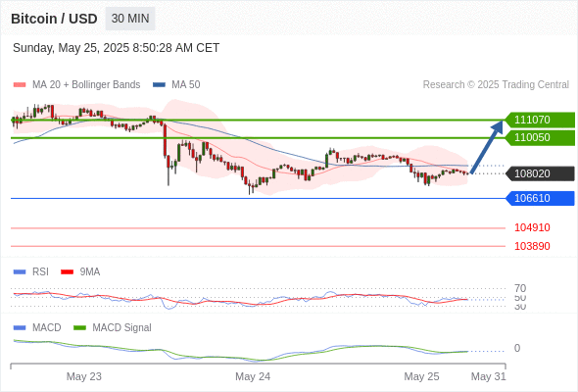
Task: Select the red 103890 support level
Action: pos(532,246)
